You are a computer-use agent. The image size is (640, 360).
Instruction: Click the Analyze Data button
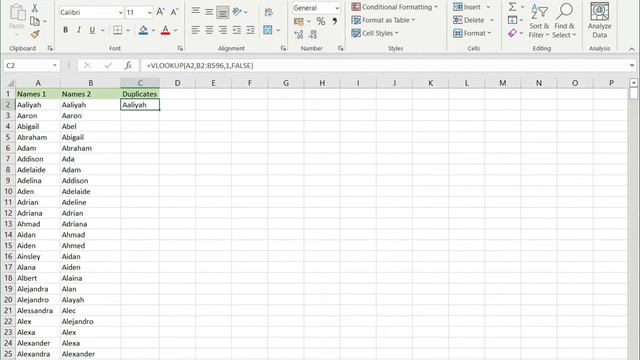[600, 20]
